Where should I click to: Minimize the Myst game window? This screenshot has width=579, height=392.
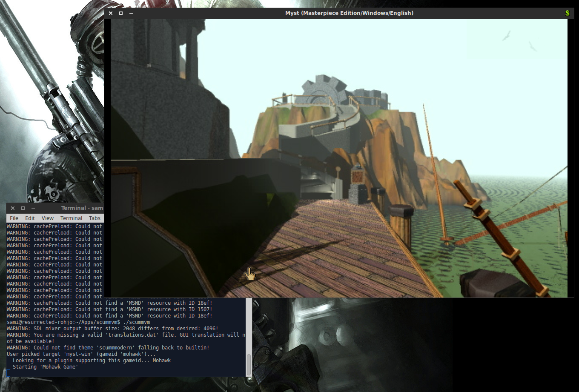click(x=131, y=13)
